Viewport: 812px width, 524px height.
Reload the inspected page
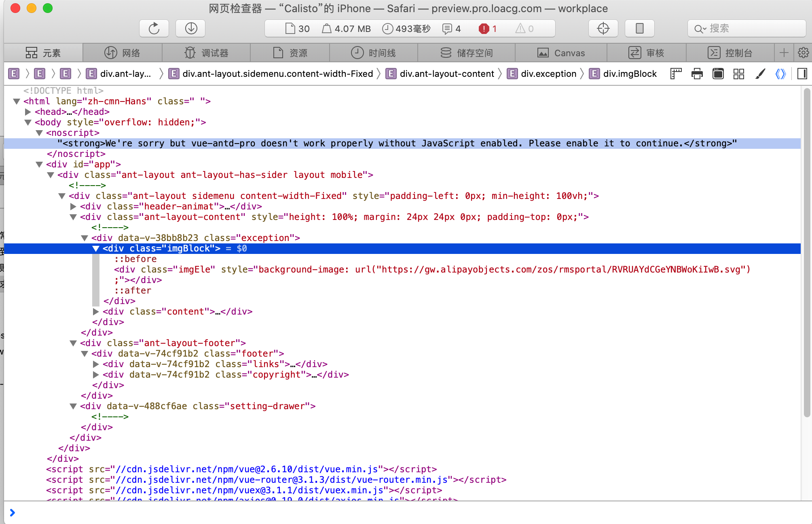[154, 28]
